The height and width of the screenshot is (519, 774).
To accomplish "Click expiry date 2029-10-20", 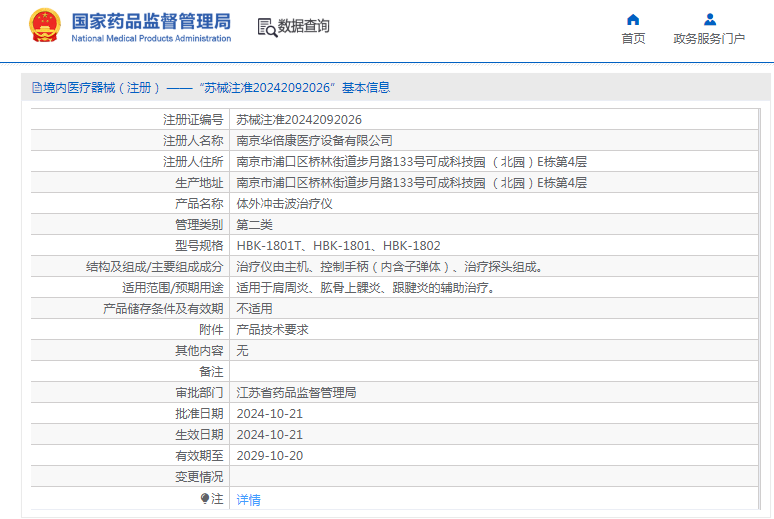I will coord(270,456).
